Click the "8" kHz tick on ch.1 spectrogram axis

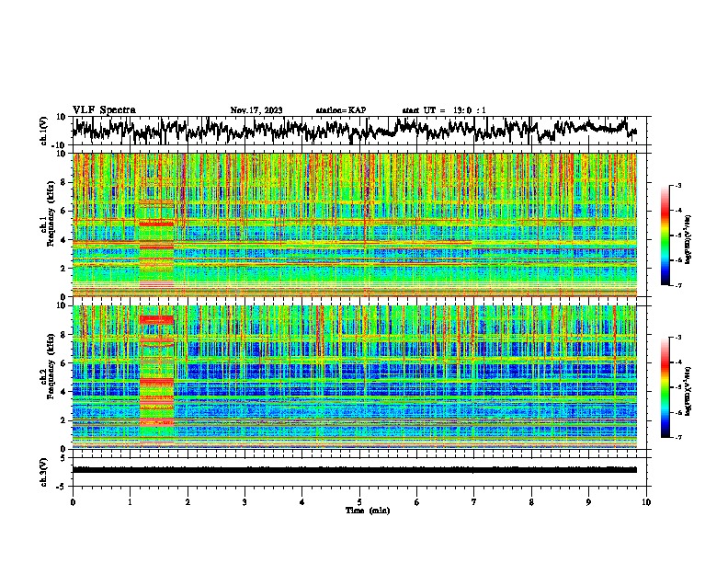click(64, 182)
